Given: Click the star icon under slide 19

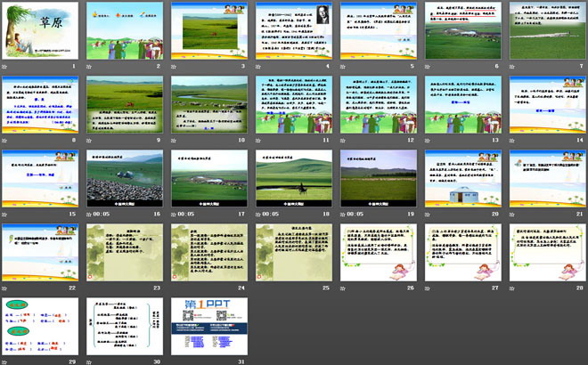Looking at the screenshot, I should tap(344, 215).
